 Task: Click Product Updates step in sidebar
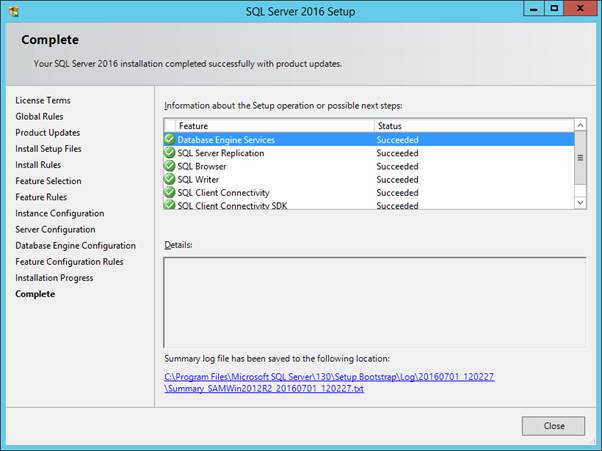[x=48, y=132]
